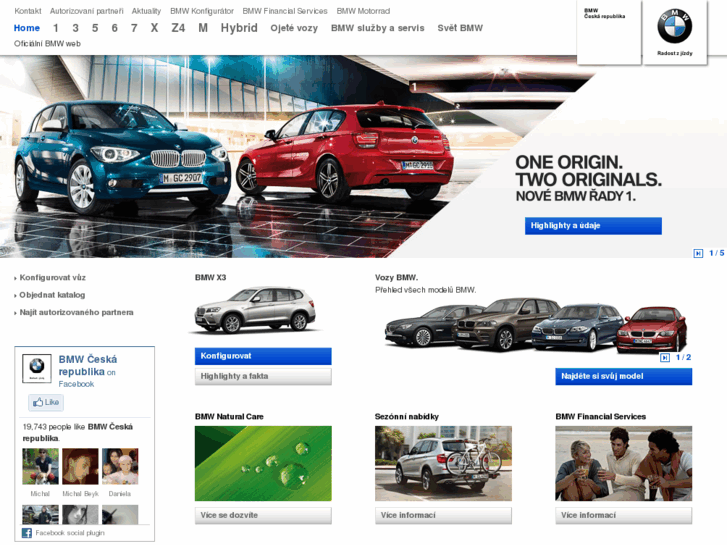Select the 6 series menu item
Screen dimensions: 727x545
114,28
